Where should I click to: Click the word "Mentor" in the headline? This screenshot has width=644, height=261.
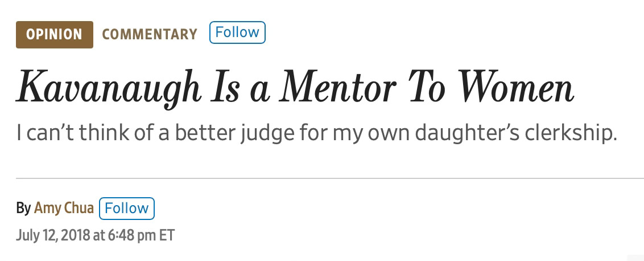point(337,88)
